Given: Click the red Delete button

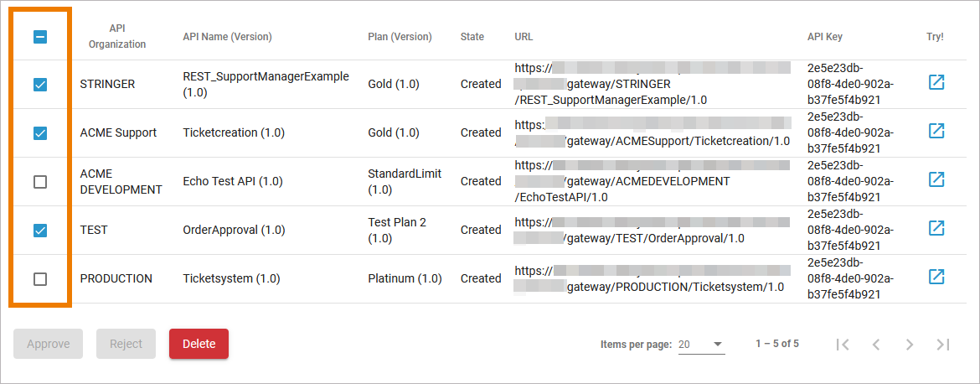Looking at the screenshot, I should tap(199, 344).
